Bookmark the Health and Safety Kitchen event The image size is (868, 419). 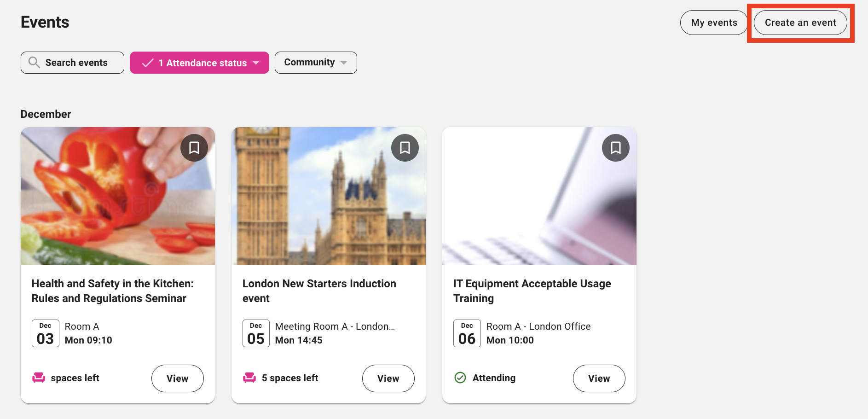tap(194, 148)
